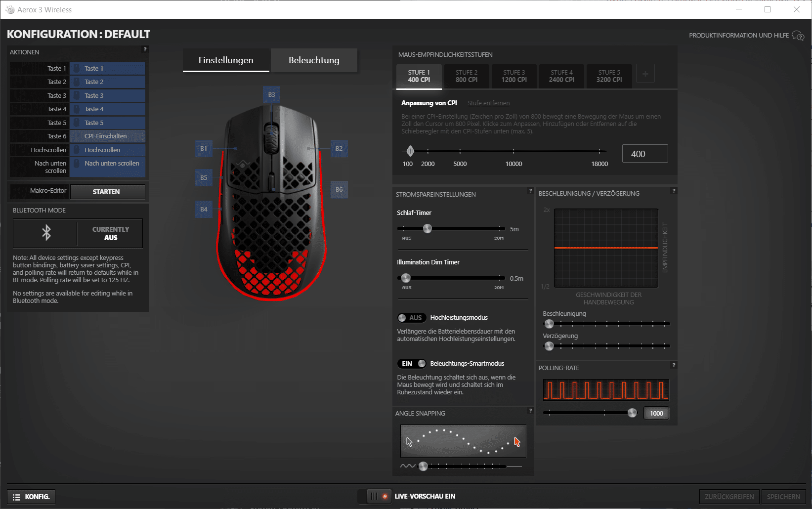Select the Stufe 3 1200 CPI tab
Image resolution: width=812 pixels, height=509 pixels.
pos(514,76)
